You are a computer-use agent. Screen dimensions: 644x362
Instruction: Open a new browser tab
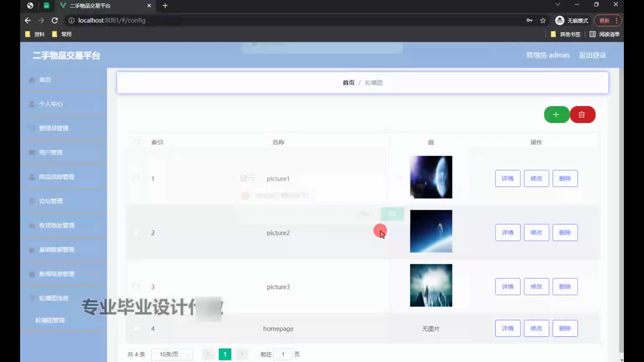(165, 6)
